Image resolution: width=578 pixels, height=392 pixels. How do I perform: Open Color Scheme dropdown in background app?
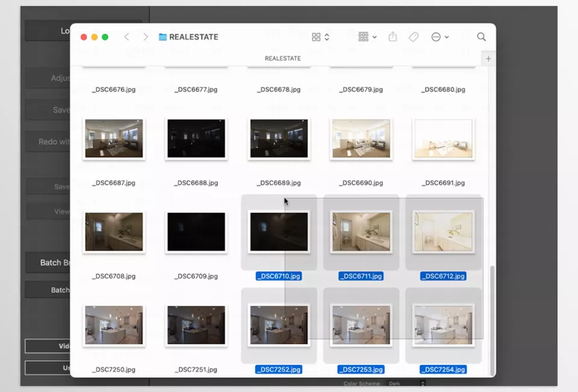point(406,384)
